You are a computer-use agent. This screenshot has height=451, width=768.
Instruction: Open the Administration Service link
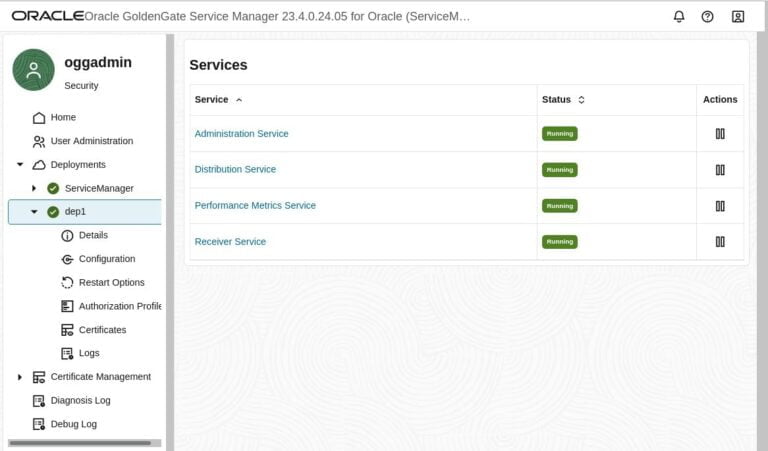[x=241, y=134]
